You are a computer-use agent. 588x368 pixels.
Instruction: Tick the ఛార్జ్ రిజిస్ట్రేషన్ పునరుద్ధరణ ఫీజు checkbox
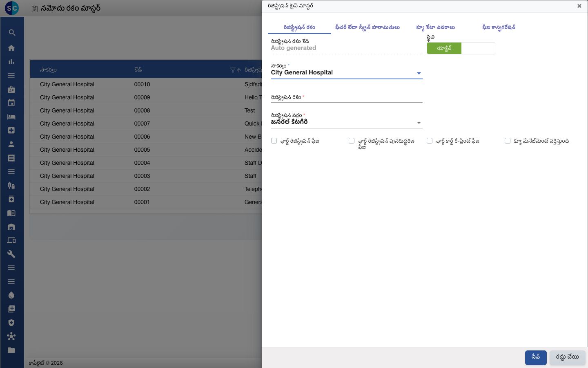[352, 141]
